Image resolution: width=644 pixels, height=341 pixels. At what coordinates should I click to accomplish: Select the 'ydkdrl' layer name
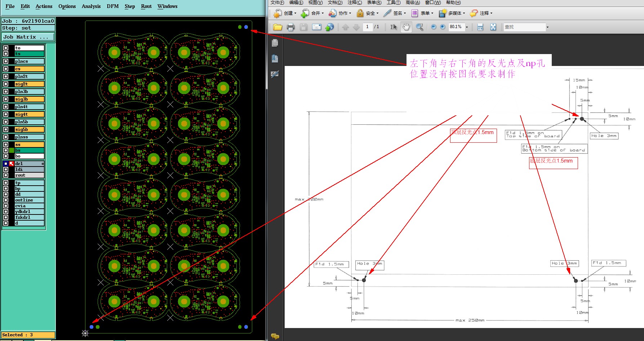click(29, 212)
